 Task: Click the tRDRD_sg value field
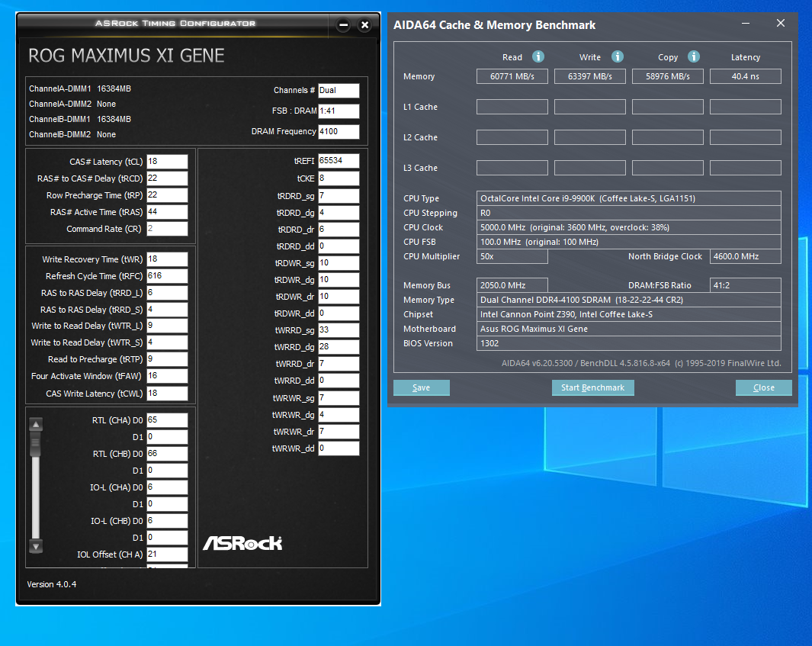339,196
